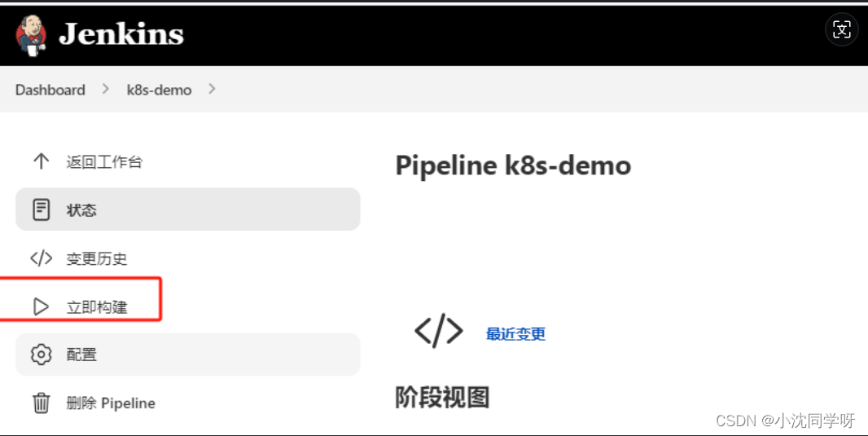The image size is (868, 436).
Task: Open the 配置 sidebar item
Action: [187, 355]
